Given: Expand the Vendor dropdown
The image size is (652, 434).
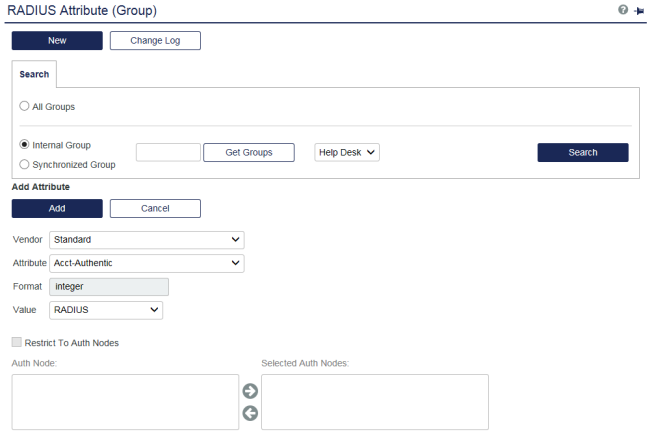Looking at the screenshot, I should point(147,240).
